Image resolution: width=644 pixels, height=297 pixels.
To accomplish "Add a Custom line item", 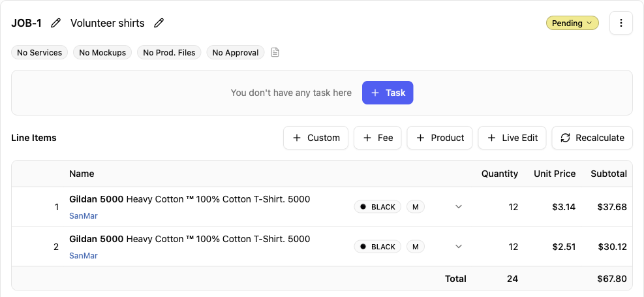I will pos(316,138).
